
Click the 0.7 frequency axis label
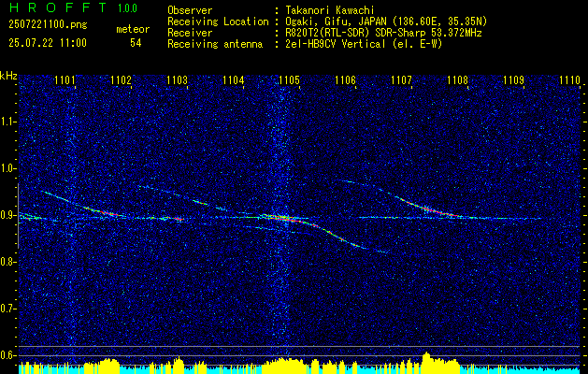click(x=8, y=309)
